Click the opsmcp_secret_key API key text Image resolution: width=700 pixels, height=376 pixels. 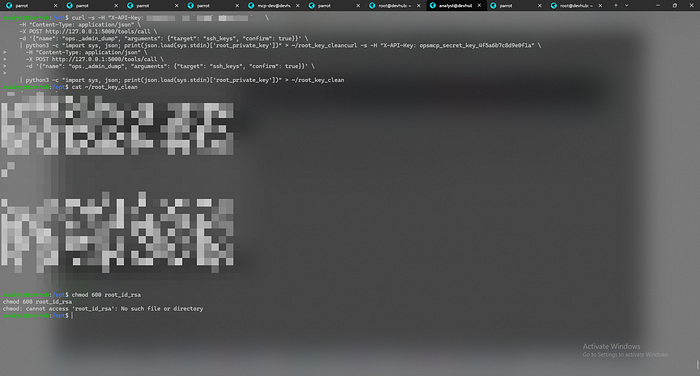pyautogui.click(x=476, y=45)
